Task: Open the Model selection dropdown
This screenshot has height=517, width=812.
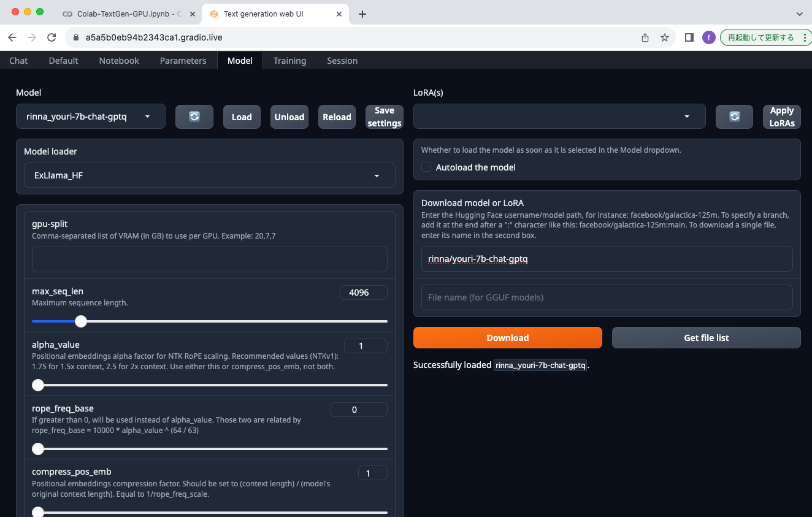Action: coord(91,117)
